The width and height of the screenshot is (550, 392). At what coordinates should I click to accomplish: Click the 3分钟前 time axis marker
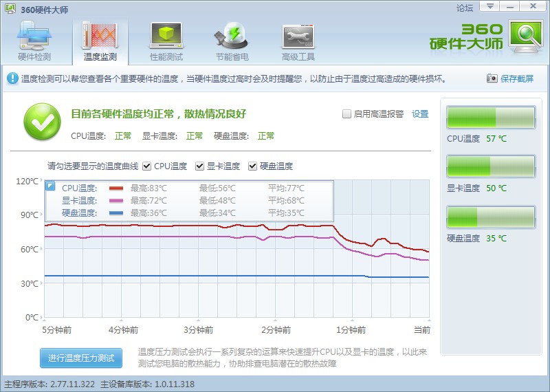click(x=198, y=330)
